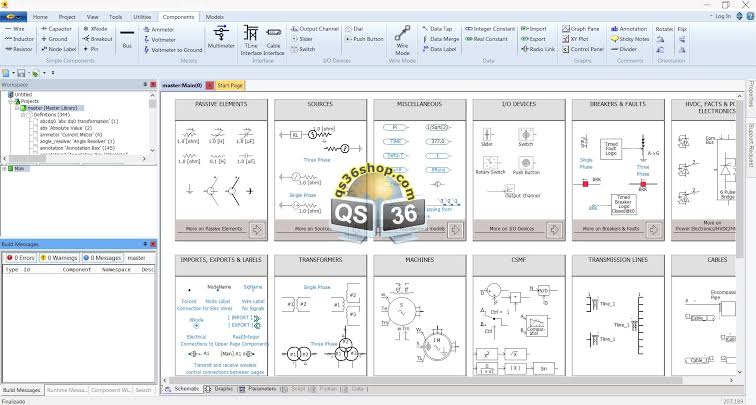
Task: Switch to the Start Page tab
Action: tap(230, 85)
